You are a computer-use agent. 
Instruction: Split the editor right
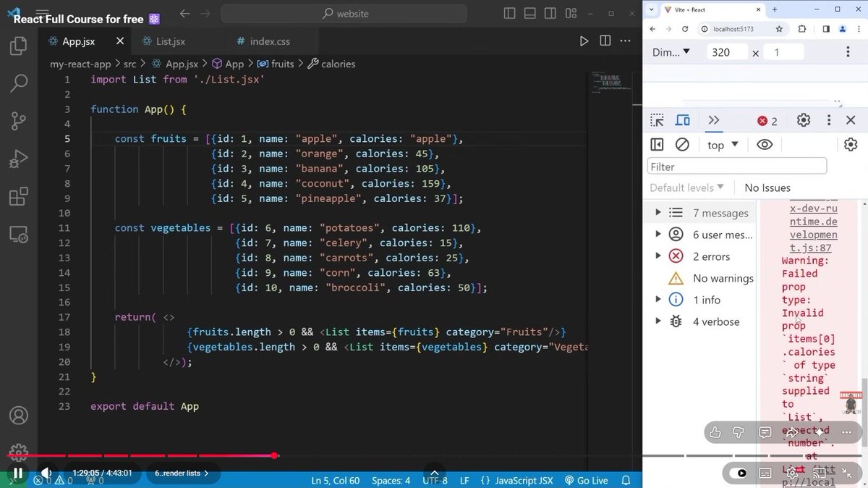605,42
